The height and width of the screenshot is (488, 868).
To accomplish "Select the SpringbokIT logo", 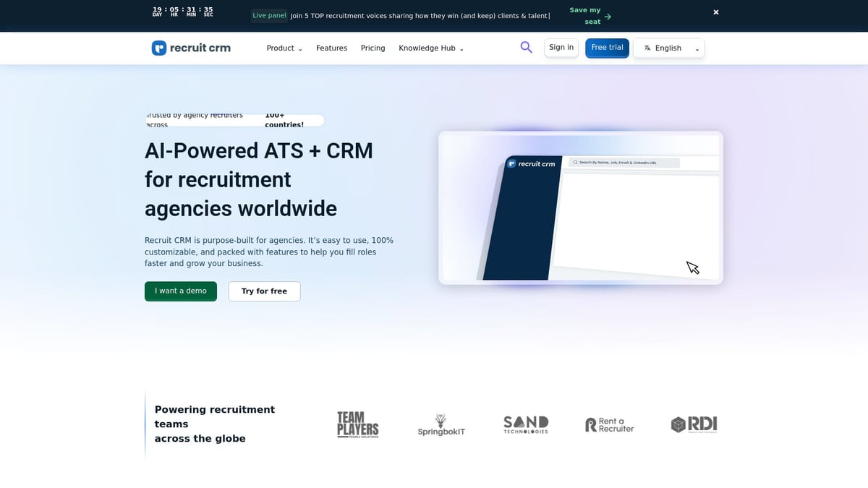I will click(441, 424).
